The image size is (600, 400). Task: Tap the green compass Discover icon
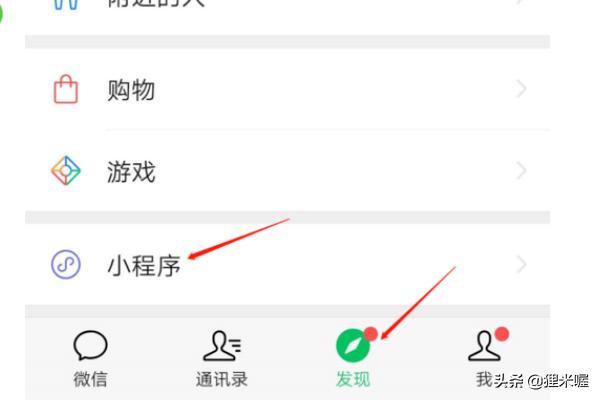[353, 346]
